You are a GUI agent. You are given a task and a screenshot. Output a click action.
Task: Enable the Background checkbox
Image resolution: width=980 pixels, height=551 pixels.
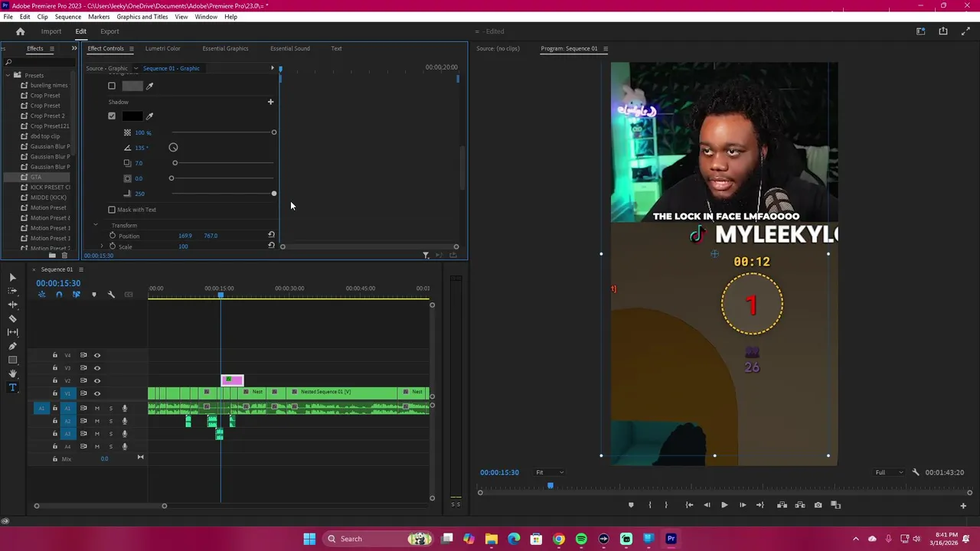112,86
